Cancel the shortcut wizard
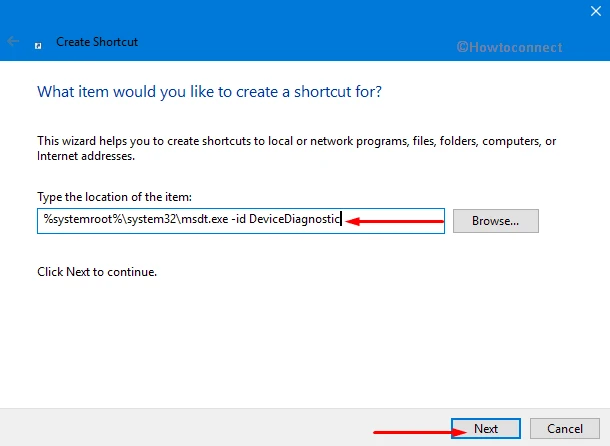 564,428
